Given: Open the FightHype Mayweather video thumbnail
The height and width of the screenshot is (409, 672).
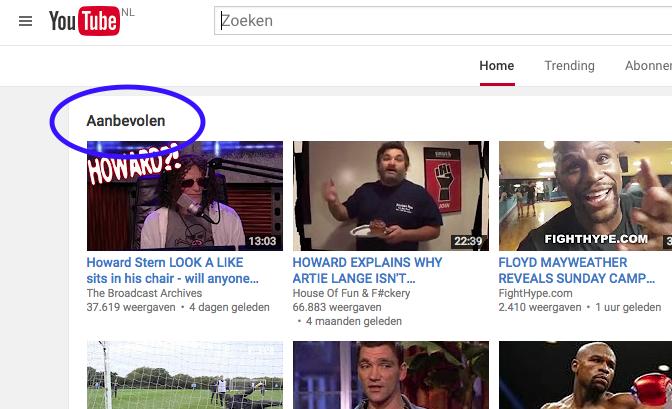Looking at the screenshot, I should point(585,196).
